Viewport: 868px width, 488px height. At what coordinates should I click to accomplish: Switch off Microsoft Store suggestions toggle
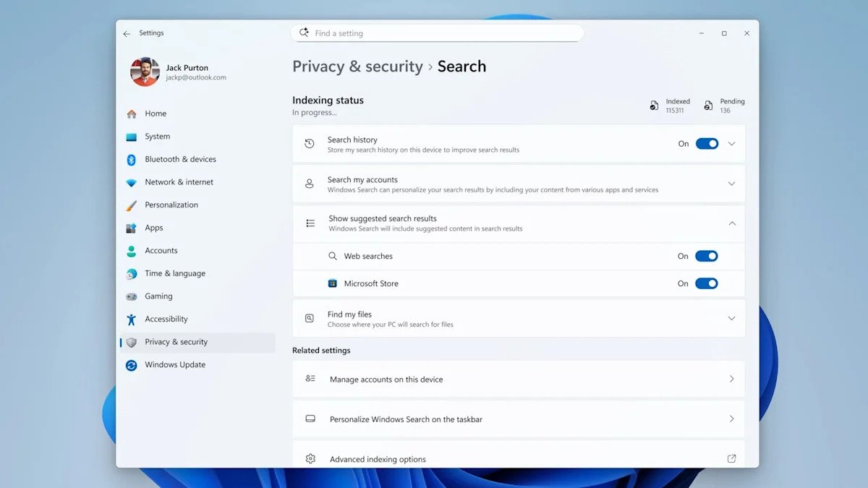point(707,283)
